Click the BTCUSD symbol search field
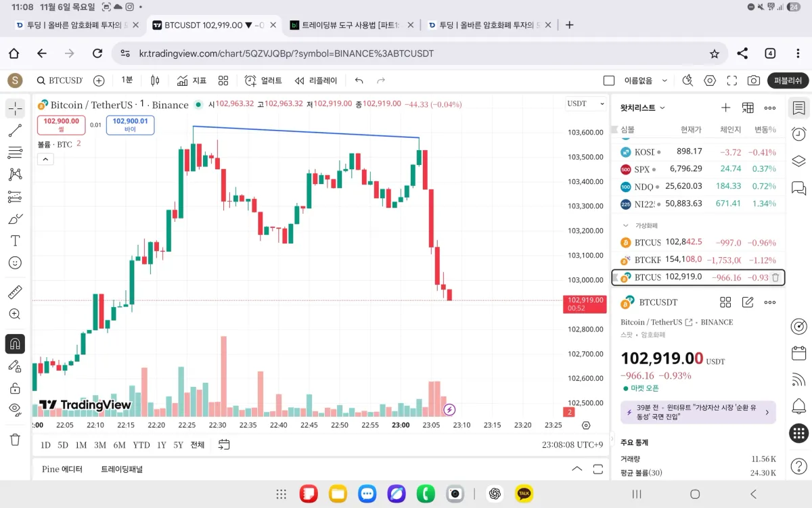Screen dimensions: 812x508 (x=60, y=80)
